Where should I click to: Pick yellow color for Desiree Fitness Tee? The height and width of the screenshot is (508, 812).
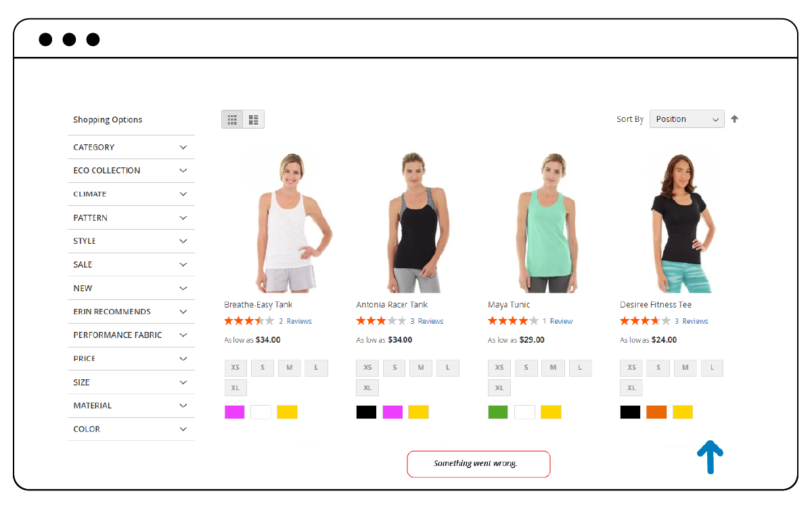(x=683, y=412)
